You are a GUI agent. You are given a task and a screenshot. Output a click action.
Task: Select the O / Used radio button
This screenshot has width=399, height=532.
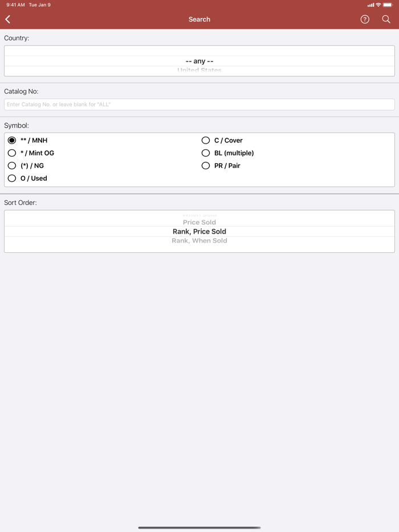point(12,178)
